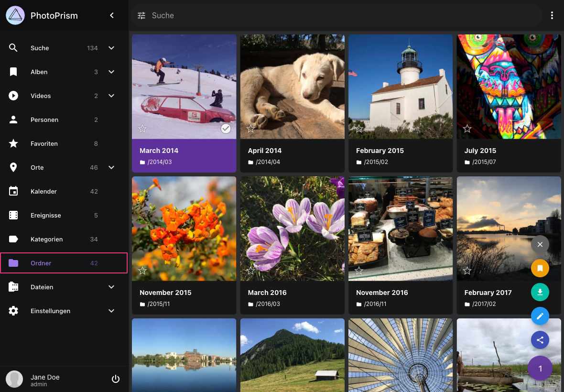Expand the Dateien submenu chevron
The image size is (564, 392).
pyautogui.click(x=111, y=287)
